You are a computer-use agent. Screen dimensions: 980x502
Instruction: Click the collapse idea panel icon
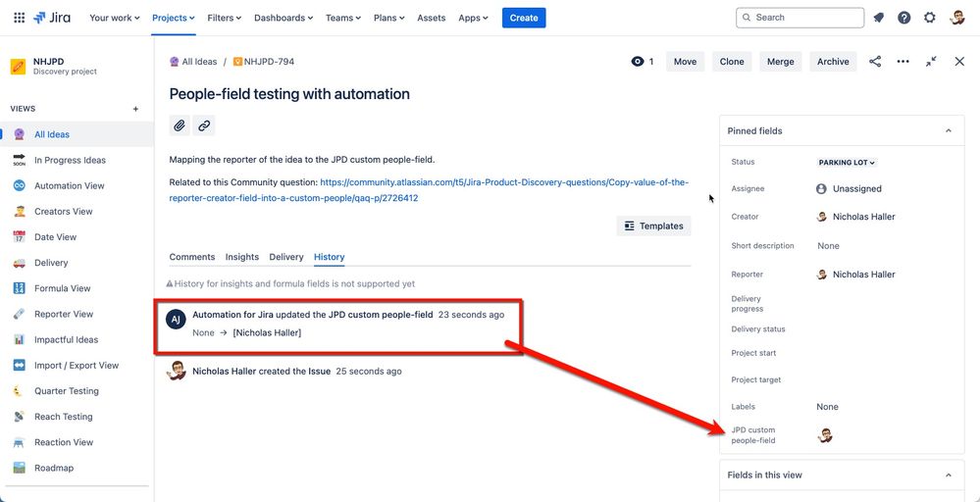(x=931, y=61)
